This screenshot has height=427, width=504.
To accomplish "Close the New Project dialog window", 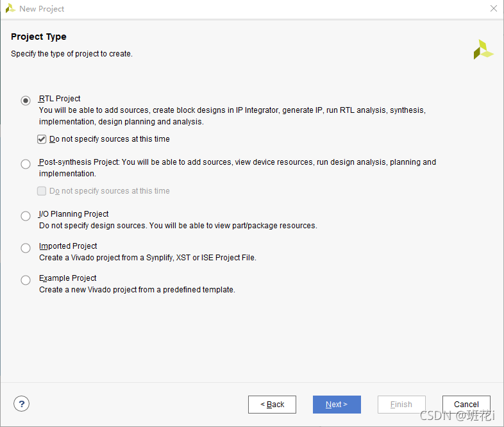I will 494,8.
